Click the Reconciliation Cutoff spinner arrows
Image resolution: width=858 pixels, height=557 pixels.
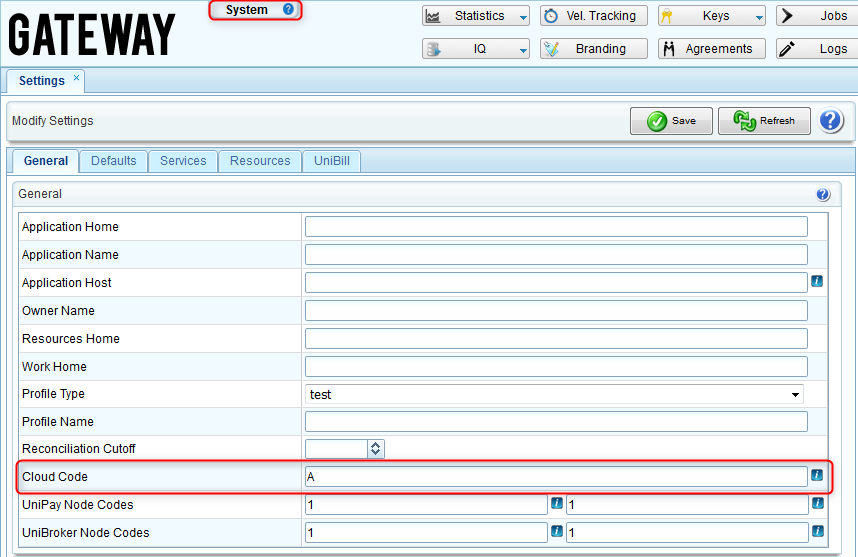(x=375, y=449)
